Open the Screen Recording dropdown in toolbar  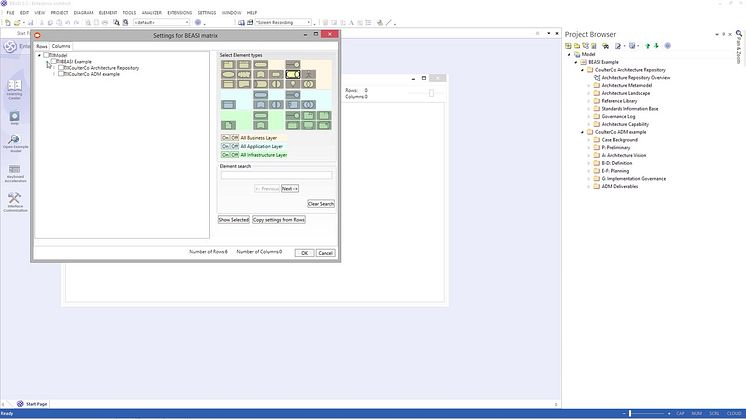coord(308,22)
